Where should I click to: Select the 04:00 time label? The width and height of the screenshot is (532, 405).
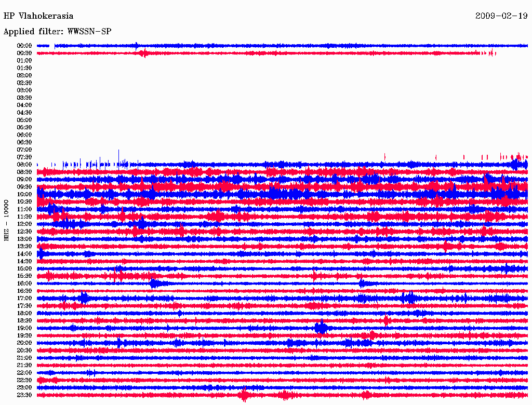tap(24, 105)
